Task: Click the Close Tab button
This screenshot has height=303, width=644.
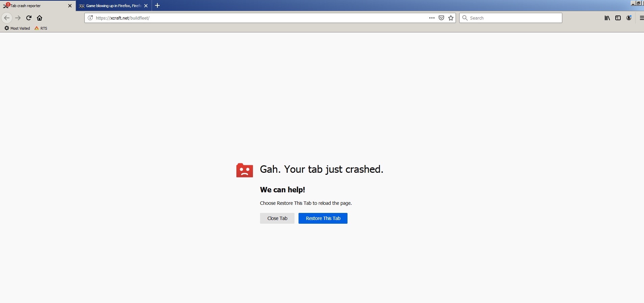Action: pyautogui.click(x=277, y=218)
